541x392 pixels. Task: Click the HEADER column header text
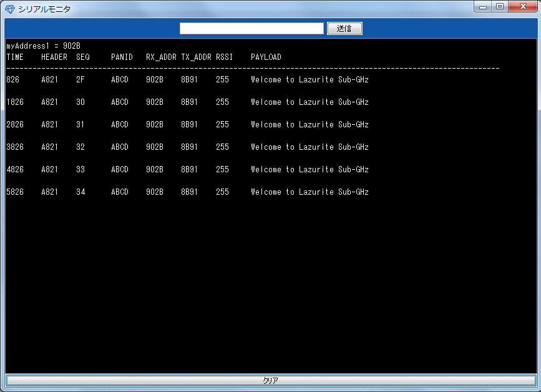click(x=54, y=57)
